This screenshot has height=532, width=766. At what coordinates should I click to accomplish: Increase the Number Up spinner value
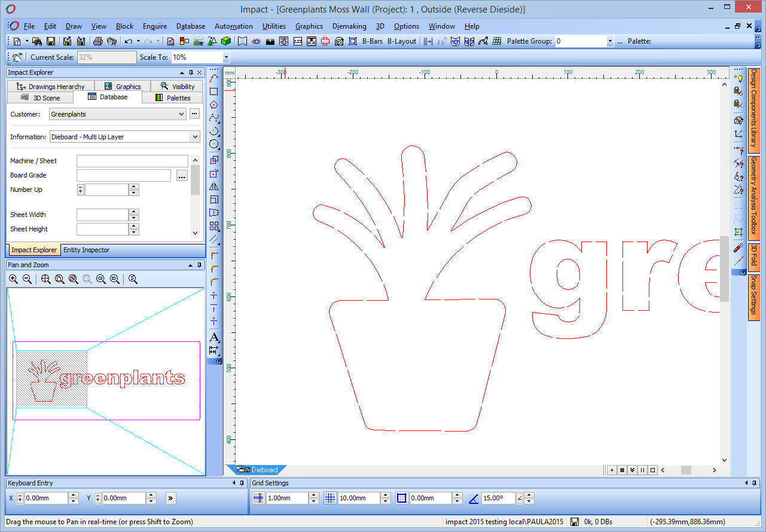click(134, 187)
